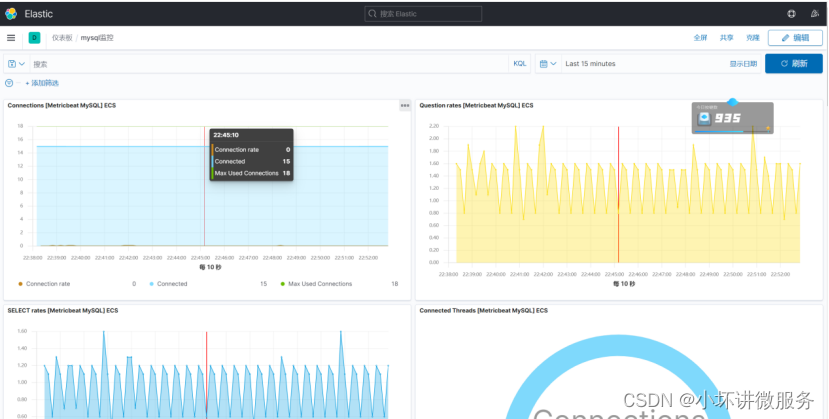Focus the Elastic global search field
This screenshot has height=419, width=829.
pos(423,14)
